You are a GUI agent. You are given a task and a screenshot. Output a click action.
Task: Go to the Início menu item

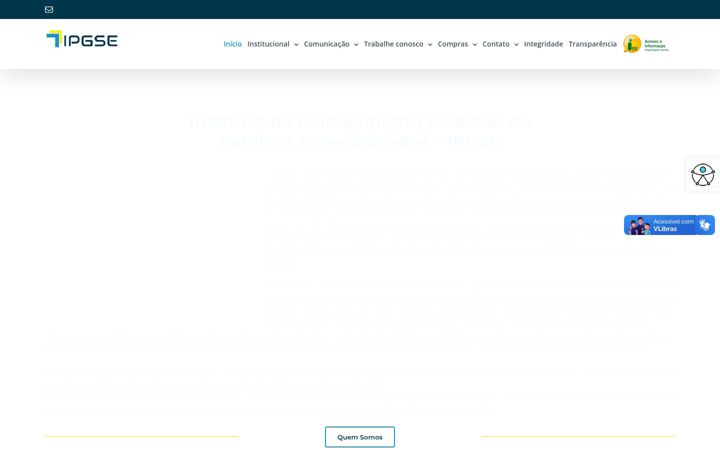point(232,44)
